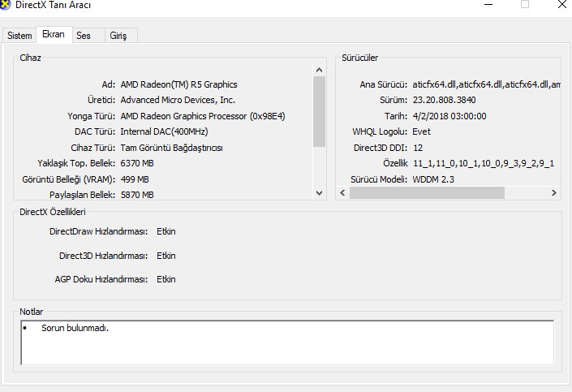Image resolution: width=572 pixels, height=392 pixels.
Task: Click up arrow of Cihaz scrollbar
Action: (x=319, y=70)
